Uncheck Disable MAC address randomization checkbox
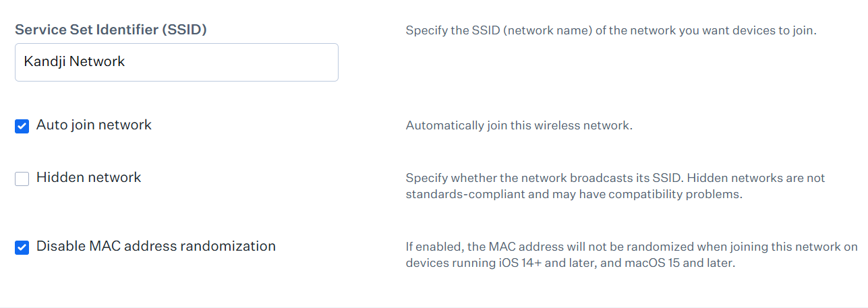This screenshot has height=308, width=868. tap(22, 247)
